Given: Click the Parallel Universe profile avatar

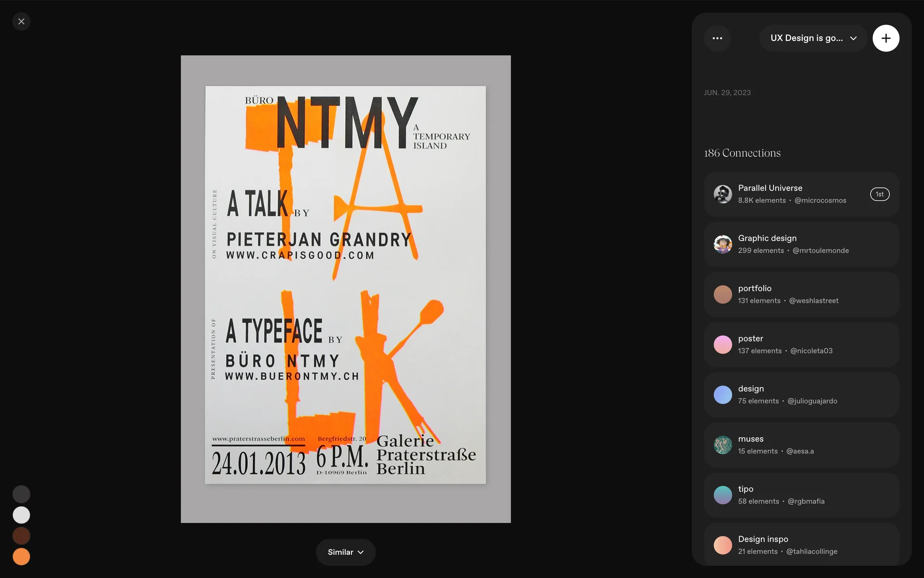Looking at the screenshot, I should click(x=722, y=194).
